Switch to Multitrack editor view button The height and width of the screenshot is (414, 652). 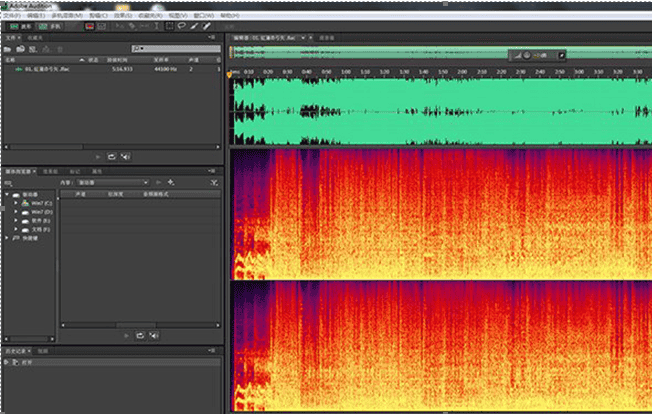pos(47,26)
